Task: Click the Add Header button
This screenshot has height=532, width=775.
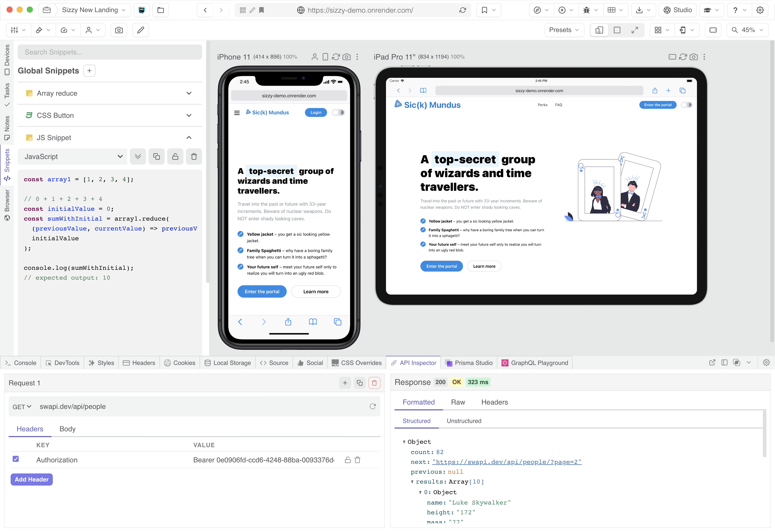Action: (32, 480)
